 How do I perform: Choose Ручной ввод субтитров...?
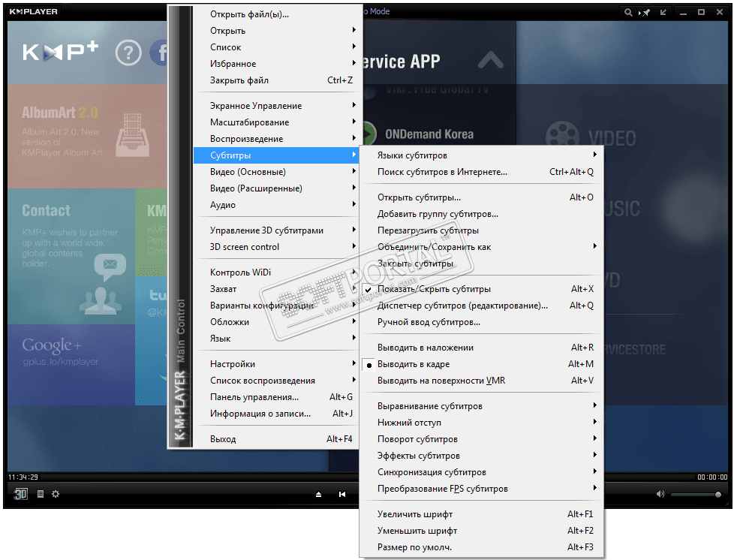click(x=481, y=322)
